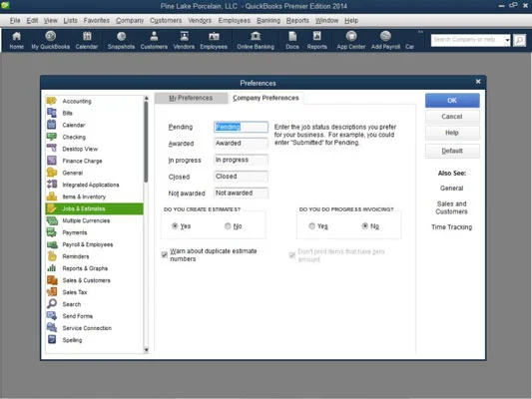Open the Calendar toolbar icon

coord(87,40)
